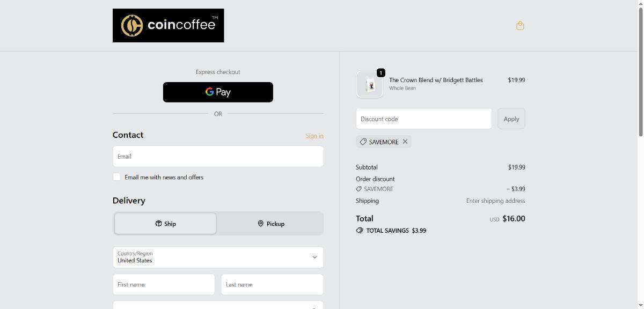Click the order discount SAVEMORE tag icon
Viewport: 644px width, 309px height.
tap(358, 189)
